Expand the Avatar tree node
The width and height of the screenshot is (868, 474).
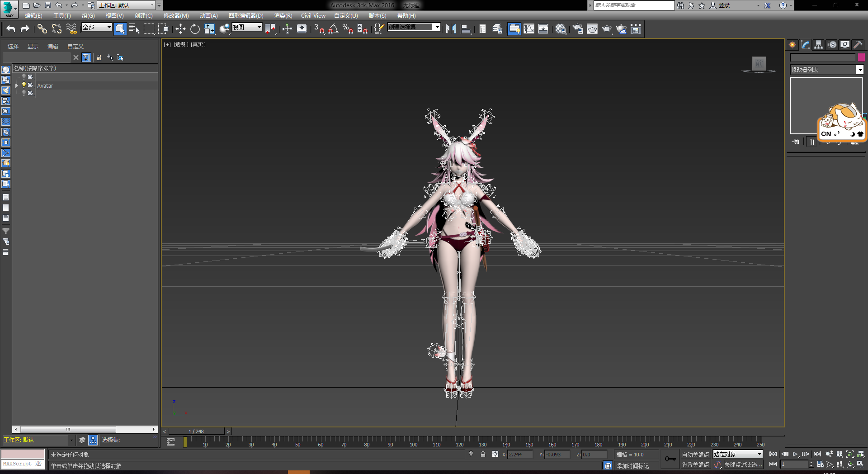[x=17, y=85]
